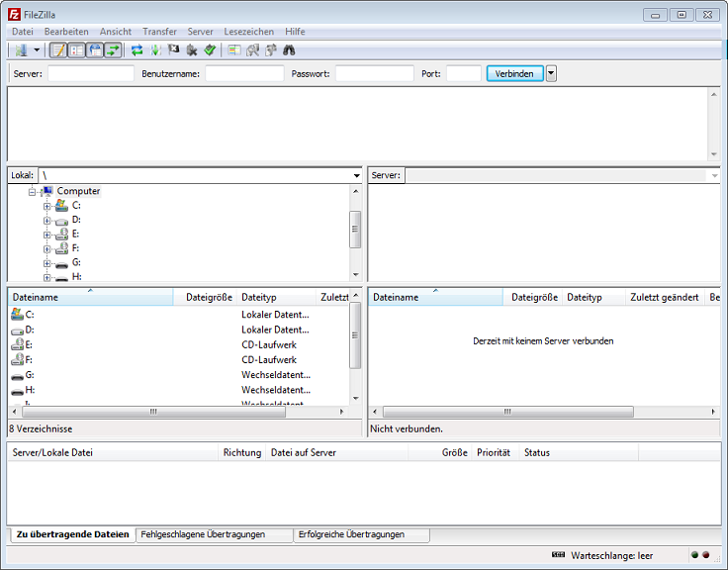728x570 pixels.
Task: Toggle synchronized browsing
Action: coord(271,50)
